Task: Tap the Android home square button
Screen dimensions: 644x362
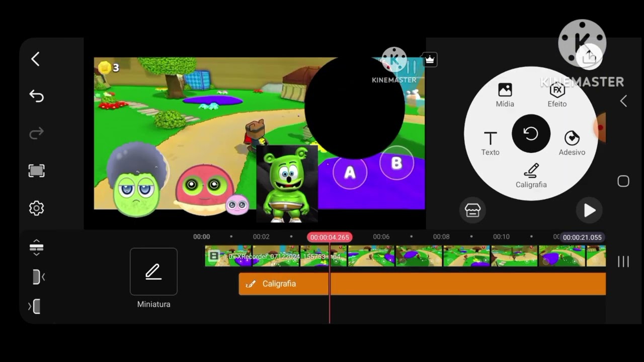Action: (x=623, y=182)
